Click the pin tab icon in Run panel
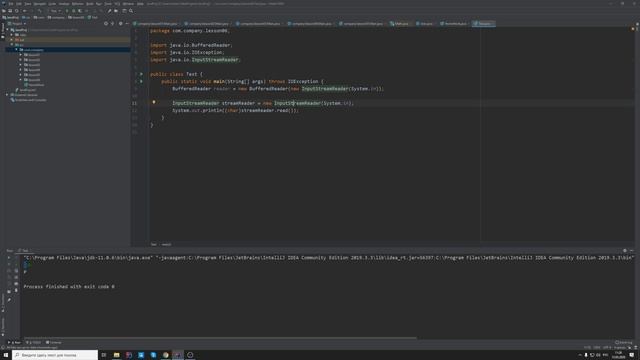This screenshot has height=360, width=640. 9,300
